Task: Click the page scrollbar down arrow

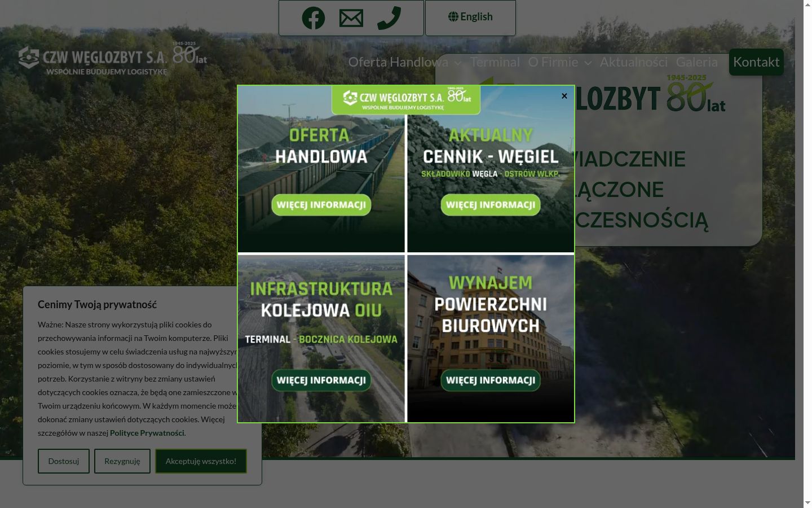Action: [x=807, y=503]
